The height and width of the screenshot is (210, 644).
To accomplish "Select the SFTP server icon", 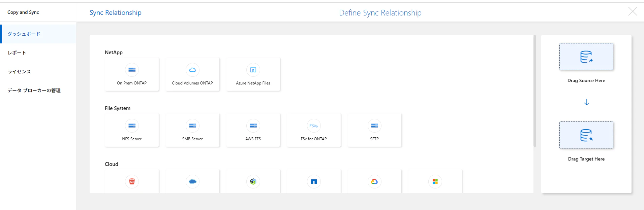I will coord(374,126).
